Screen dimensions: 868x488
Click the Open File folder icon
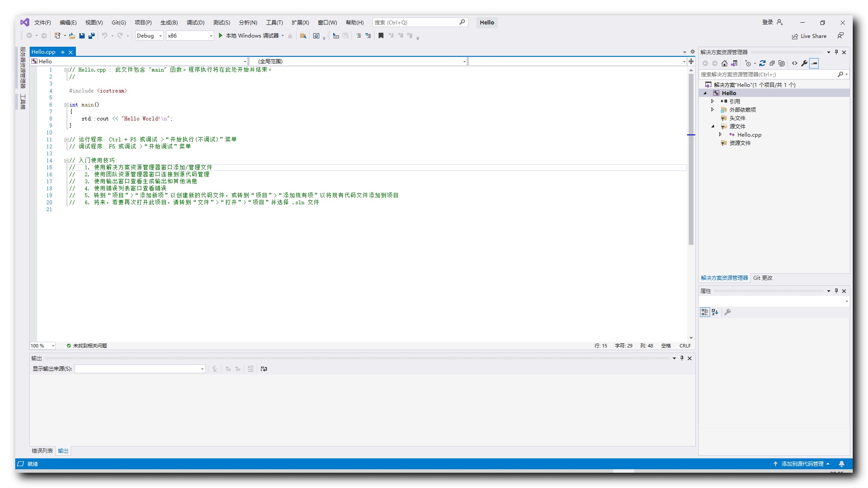click(x=72, y=36)
